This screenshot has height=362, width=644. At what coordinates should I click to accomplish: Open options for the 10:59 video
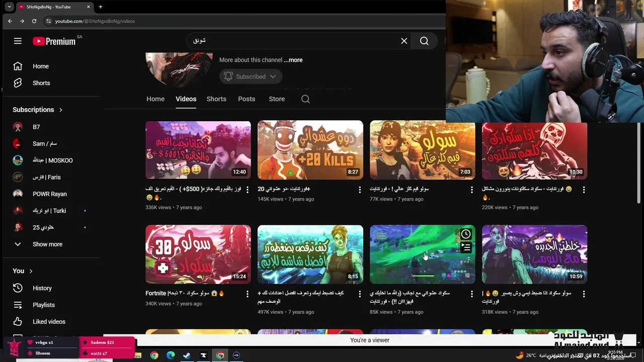(584, 294)
